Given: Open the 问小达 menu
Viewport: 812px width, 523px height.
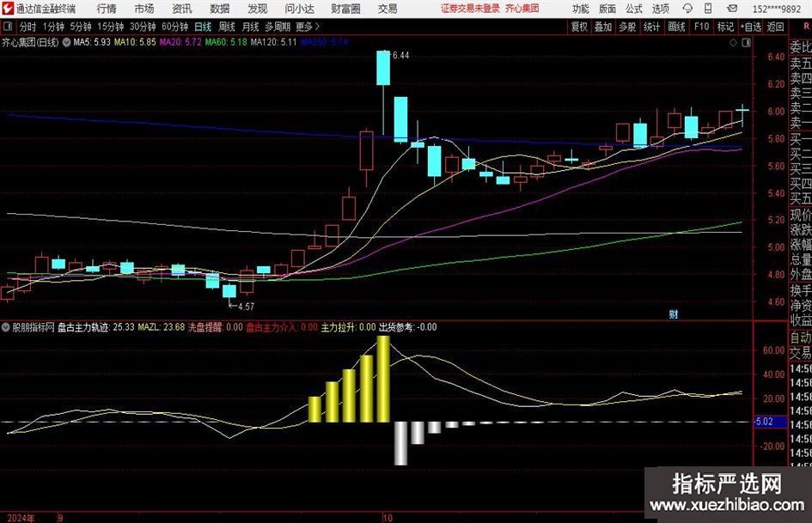Looking at the screenshot, I should [x=299, y=9].
